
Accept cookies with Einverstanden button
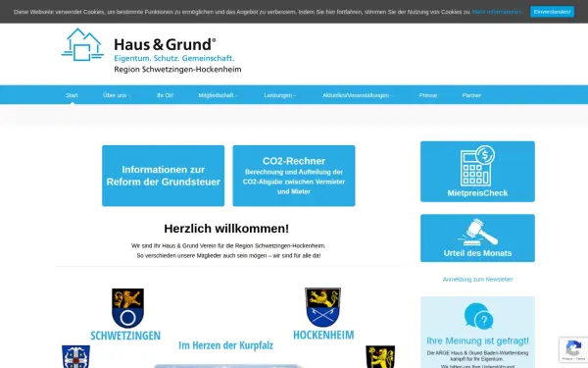[552, 12]
